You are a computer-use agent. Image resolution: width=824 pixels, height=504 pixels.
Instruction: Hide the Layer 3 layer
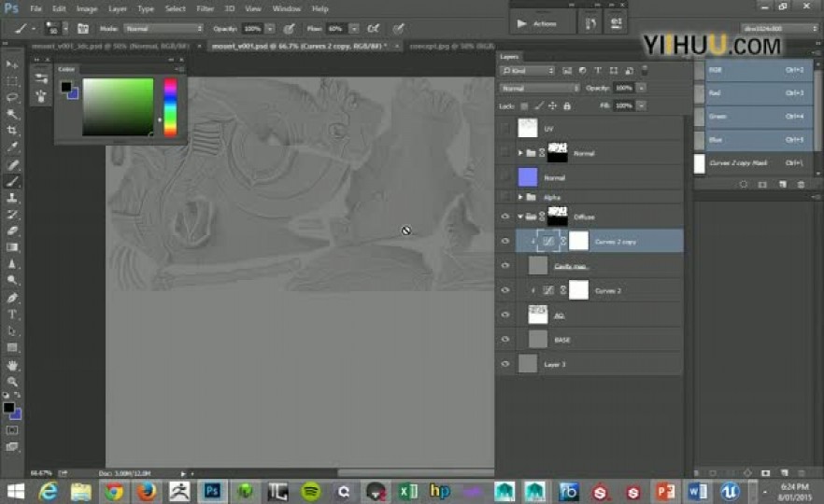click(505, 364)
